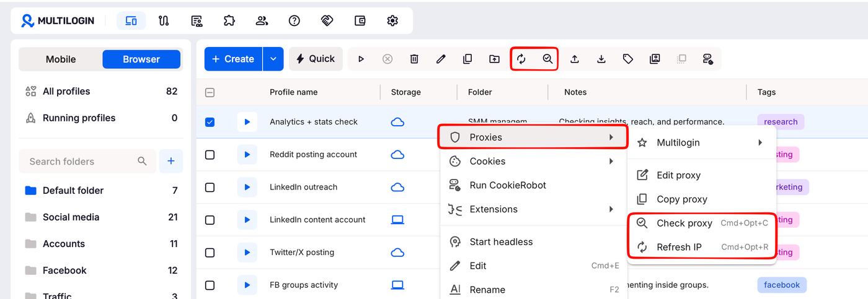Launch the Reddit posting account profile

pyautogui.click(x=247, y=154)
